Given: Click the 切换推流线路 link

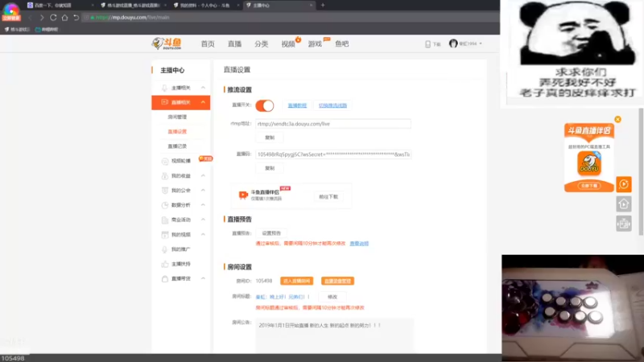Looking at the screenshot, I should click(x=332, y=105).
